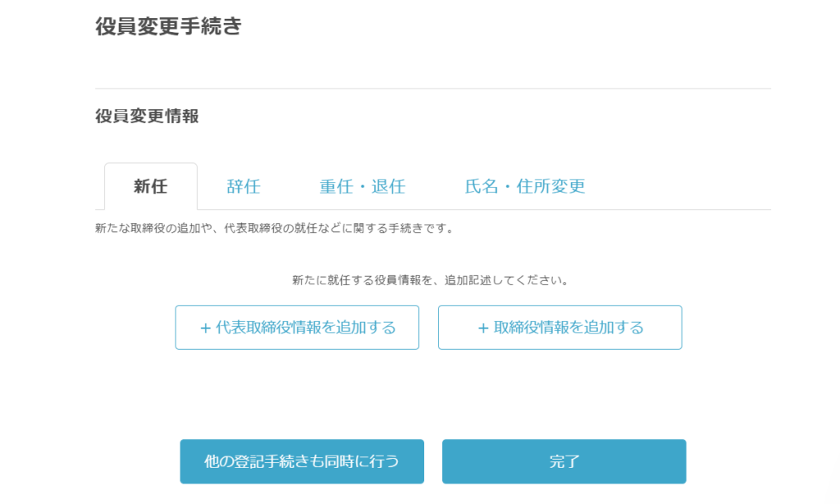Screen dimensions: 840x504
Task: Finish the officer change procedure with 完了
Action: [564, 461]
